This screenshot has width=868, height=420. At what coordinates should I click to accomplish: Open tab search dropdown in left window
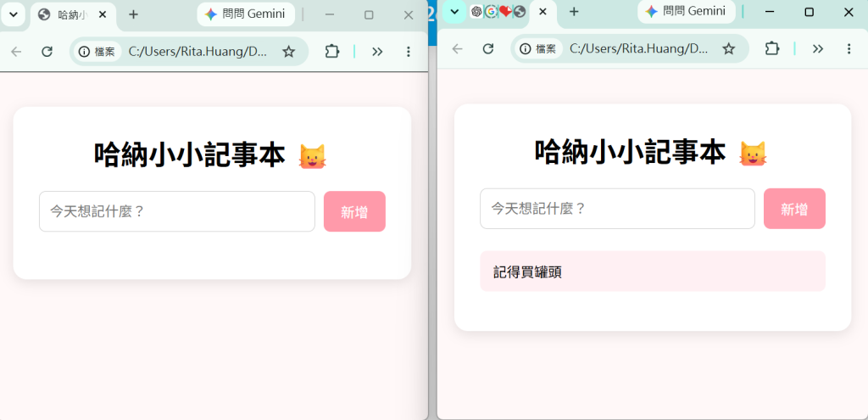coord(14,14)
